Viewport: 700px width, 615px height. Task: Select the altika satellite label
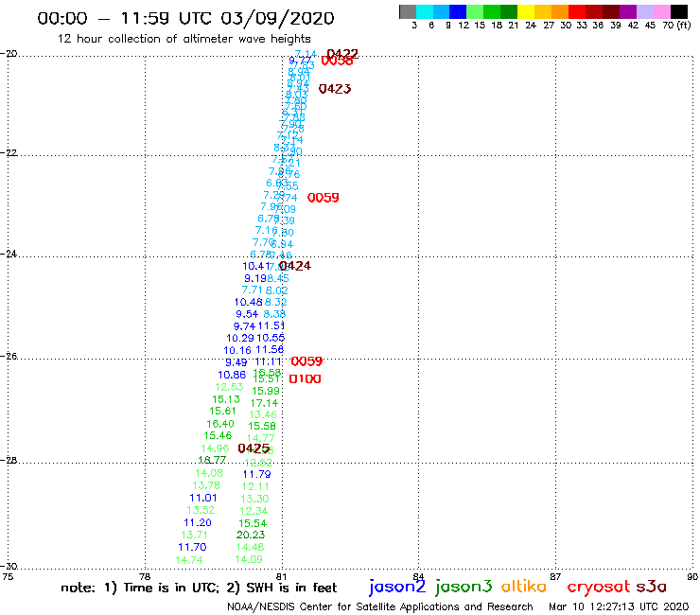(524, 587)
